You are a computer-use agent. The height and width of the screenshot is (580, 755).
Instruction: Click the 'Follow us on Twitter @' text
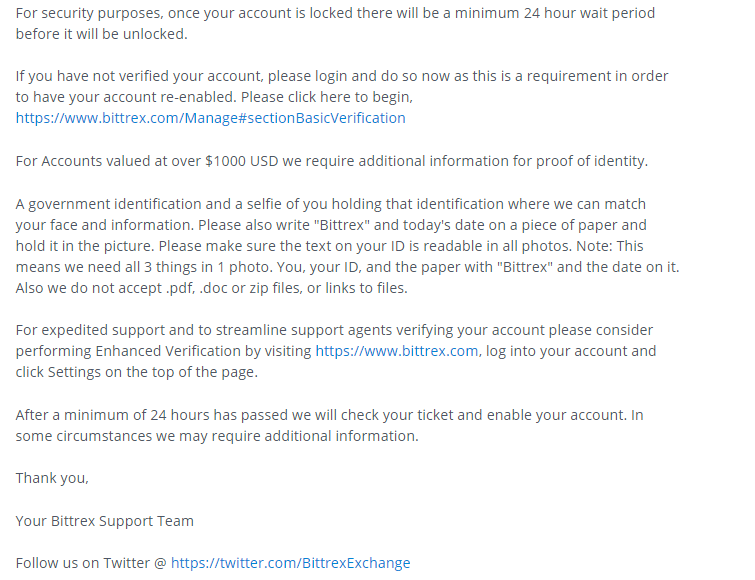click(91, 563)
